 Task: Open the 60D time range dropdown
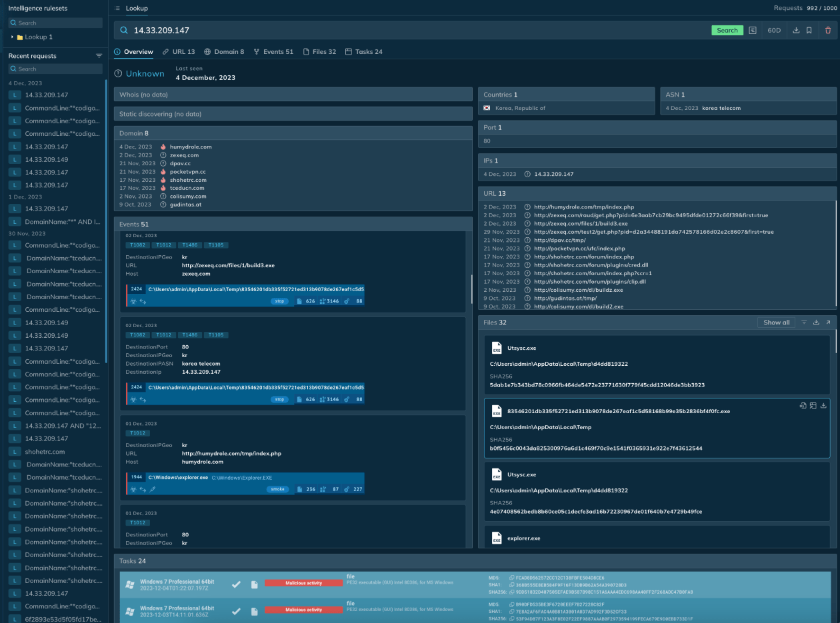[x=774, y=31]
